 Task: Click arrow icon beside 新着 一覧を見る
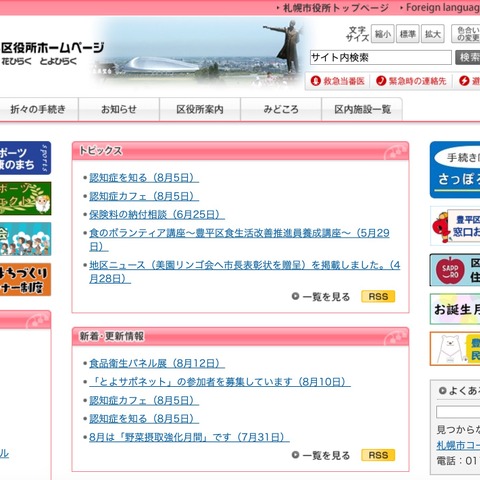pyautogui.click(x=295, y=455)
